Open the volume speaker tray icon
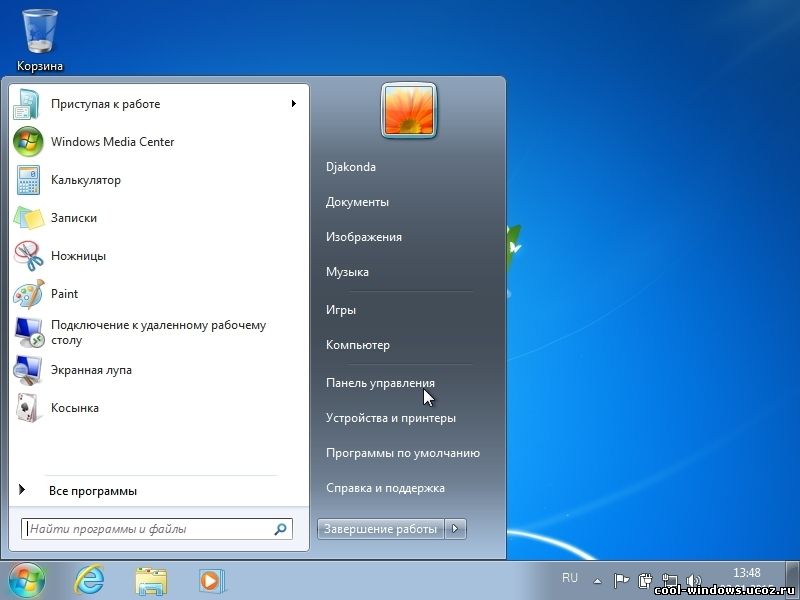The width and height of the screenshot is (800, 600). [693, 581]
